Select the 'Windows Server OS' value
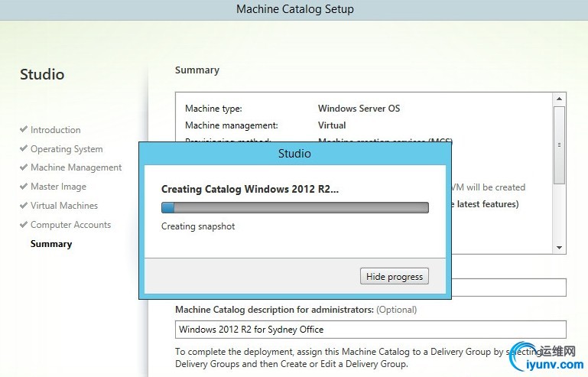Screen dimensions: 588x377 (359, 109)
